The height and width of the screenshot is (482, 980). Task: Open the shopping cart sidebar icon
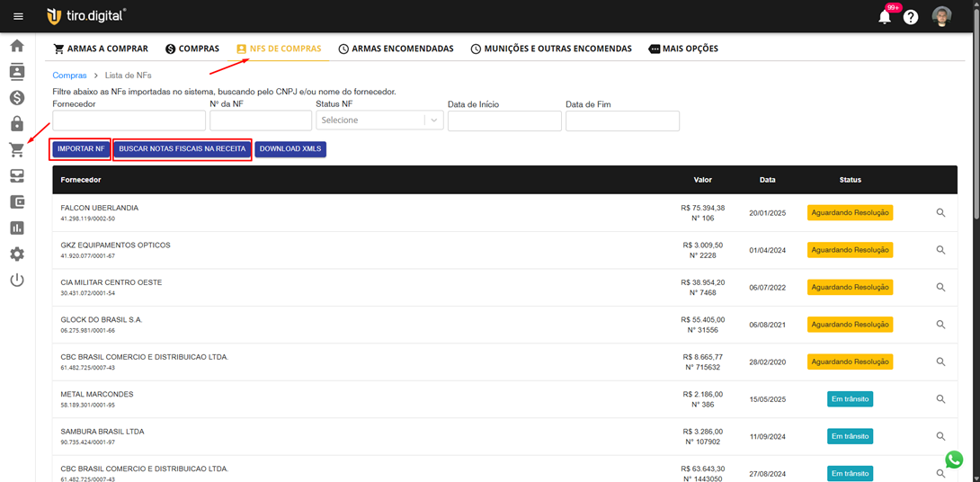(x=17, y=150)
